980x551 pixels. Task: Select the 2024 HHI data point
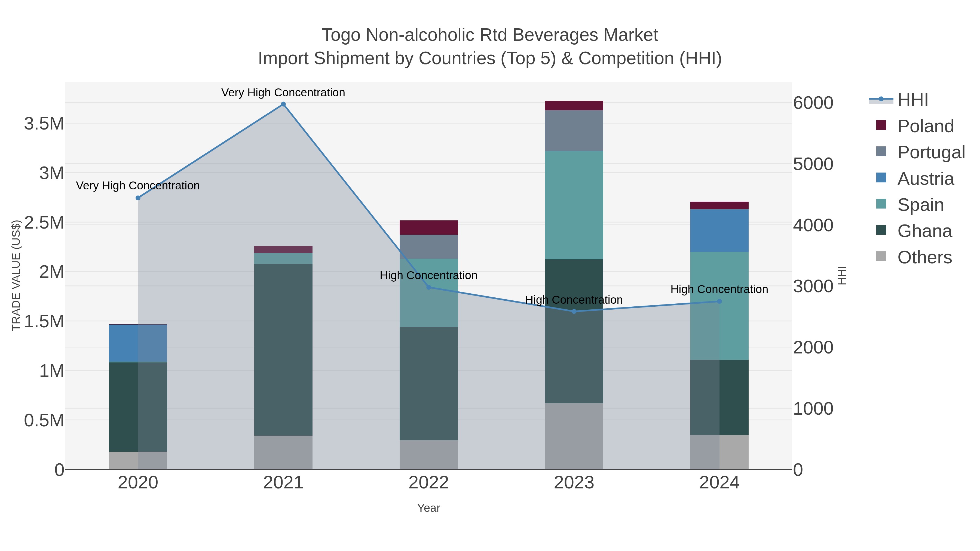(x=719, y=301)
